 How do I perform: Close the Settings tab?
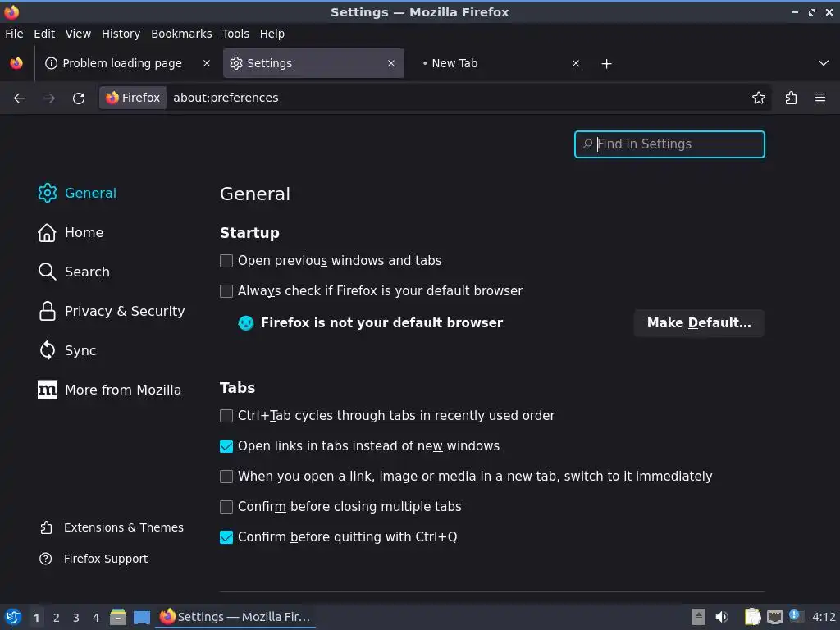coord(391,63)
